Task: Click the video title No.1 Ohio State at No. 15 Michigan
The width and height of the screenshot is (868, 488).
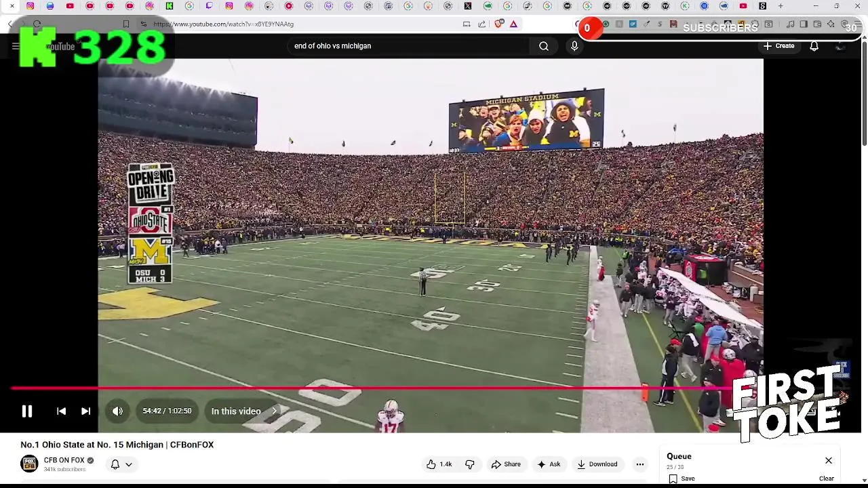Action: point(117,445)
